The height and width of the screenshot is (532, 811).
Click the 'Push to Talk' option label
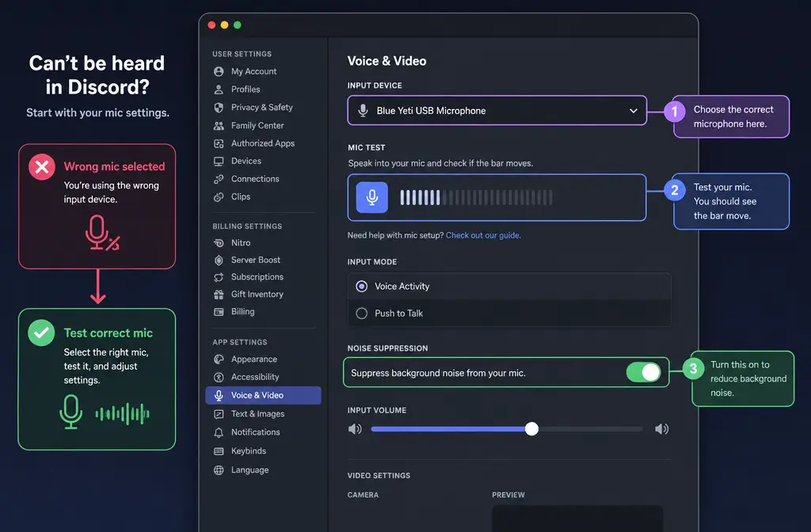coord(399,313)
